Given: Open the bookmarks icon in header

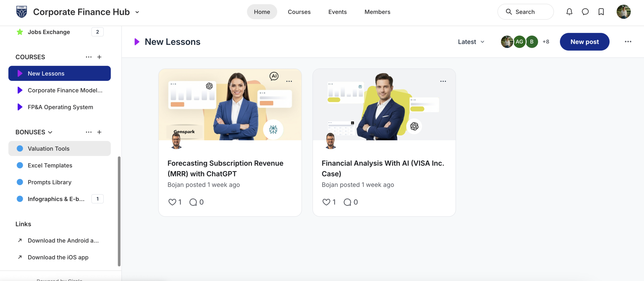Looking at the screenshot, I should (601, 12).
